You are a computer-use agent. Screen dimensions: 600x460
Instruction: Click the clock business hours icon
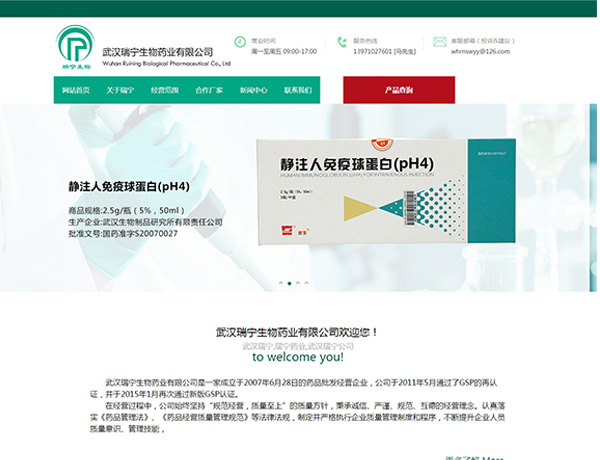(240, 42)
